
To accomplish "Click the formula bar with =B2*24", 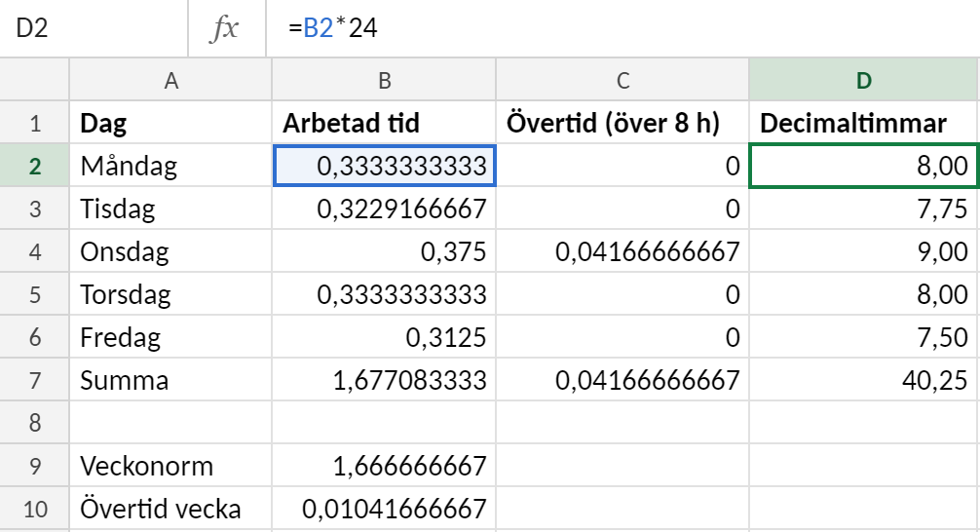I will [623, 28].
